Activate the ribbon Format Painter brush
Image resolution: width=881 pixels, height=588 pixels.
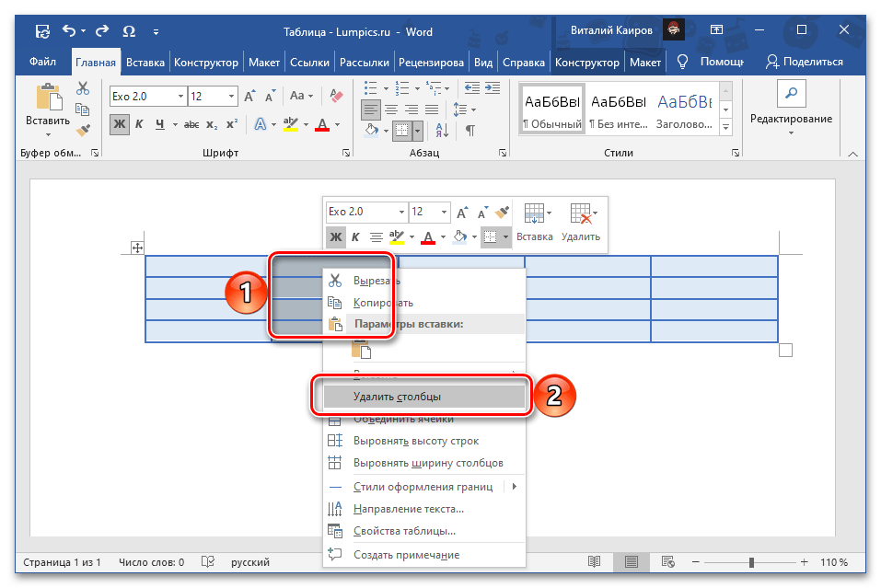83,131
